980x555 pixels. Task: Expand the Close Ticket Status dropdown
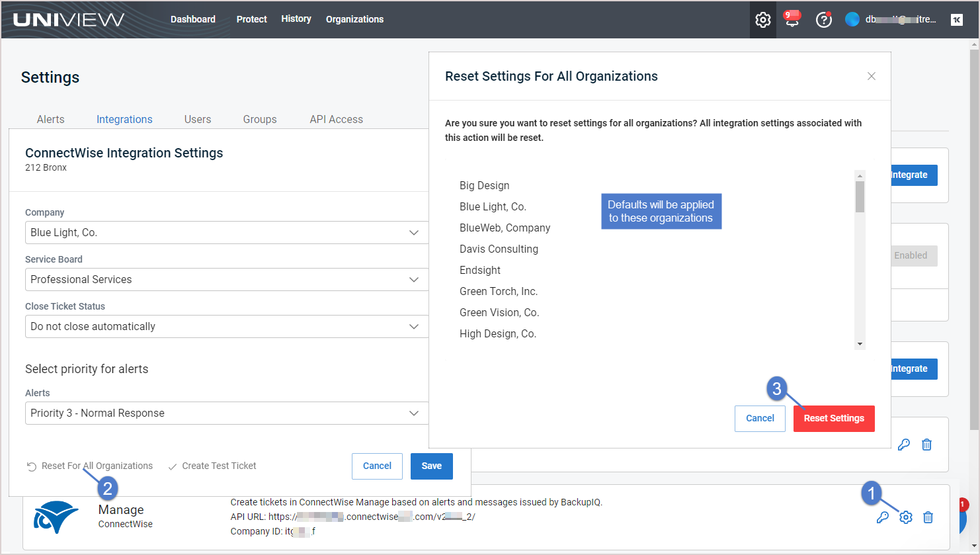pyautogui.click(x=227, y=327)
